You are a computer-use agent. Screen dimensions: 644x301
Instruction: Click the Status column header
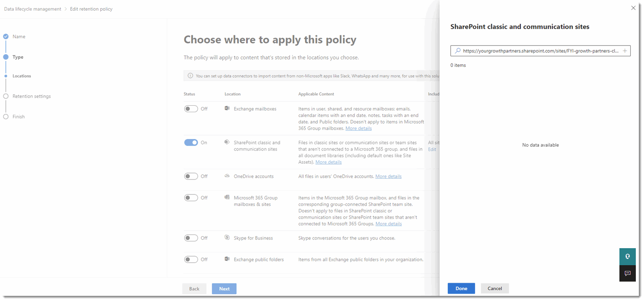pyautogui.click(x=189, y=94)
